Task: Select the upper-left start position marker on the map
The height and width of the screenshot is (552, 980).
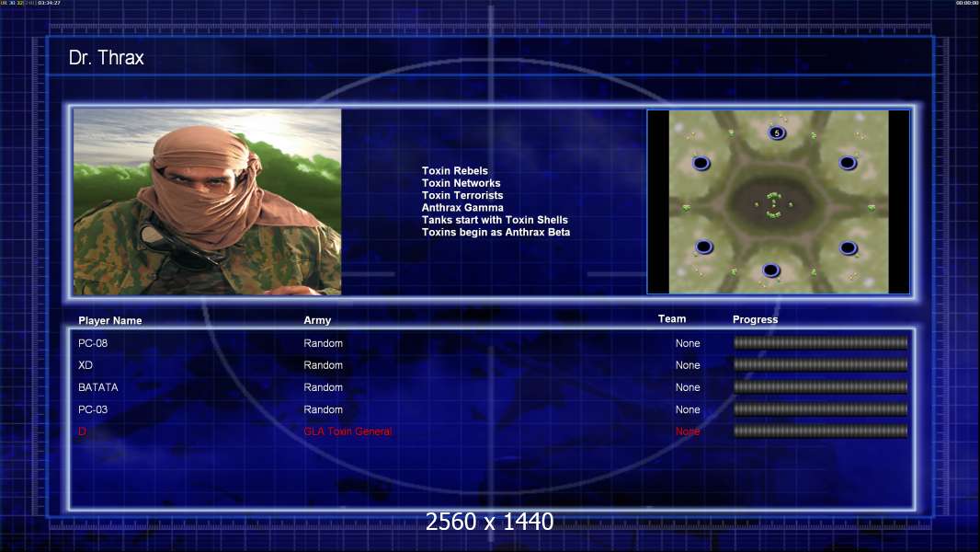Action: pos(701,163)
